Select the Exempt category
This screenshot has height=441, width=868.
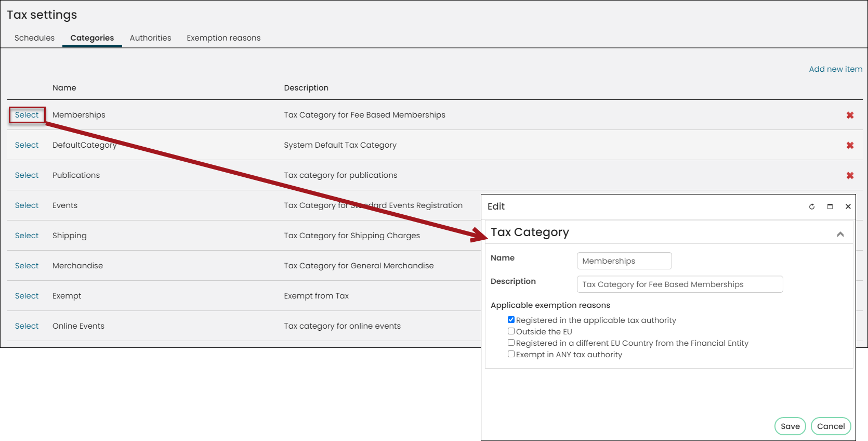click(27, 296)
